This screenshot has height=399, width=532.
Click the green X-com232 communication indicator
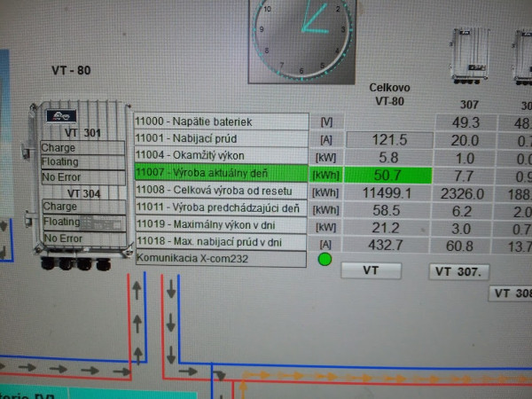(325, 259)
